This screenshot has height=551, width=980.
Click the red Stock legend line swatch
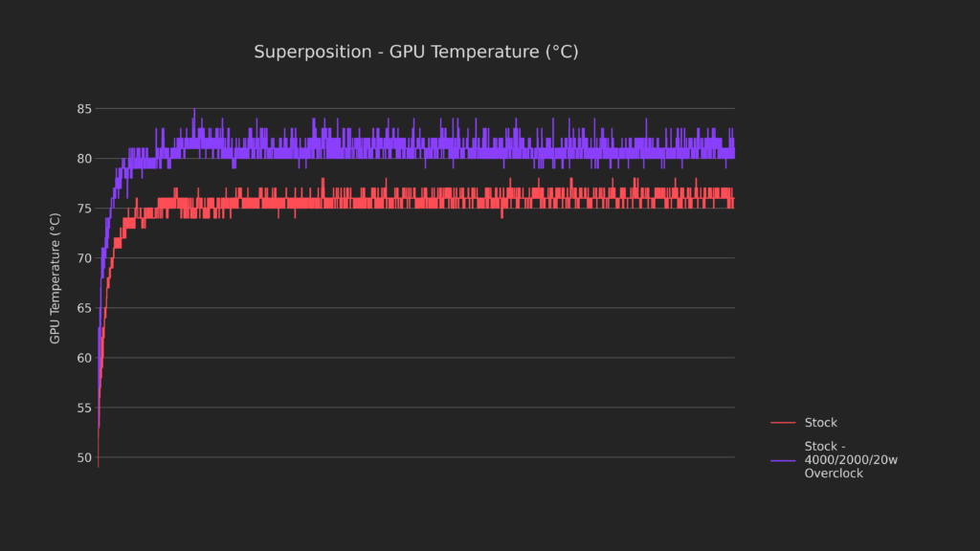(783, 423)
